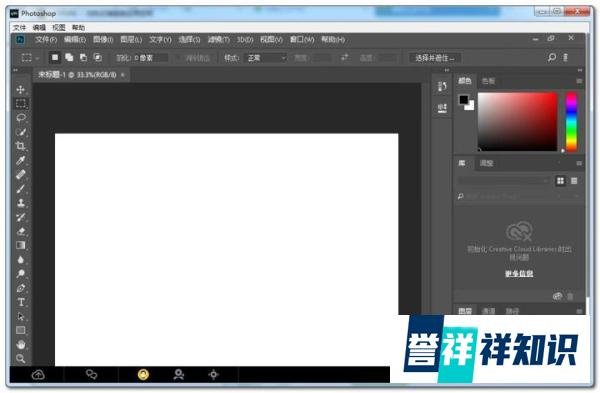Open the History panel icon

(442, 86)
